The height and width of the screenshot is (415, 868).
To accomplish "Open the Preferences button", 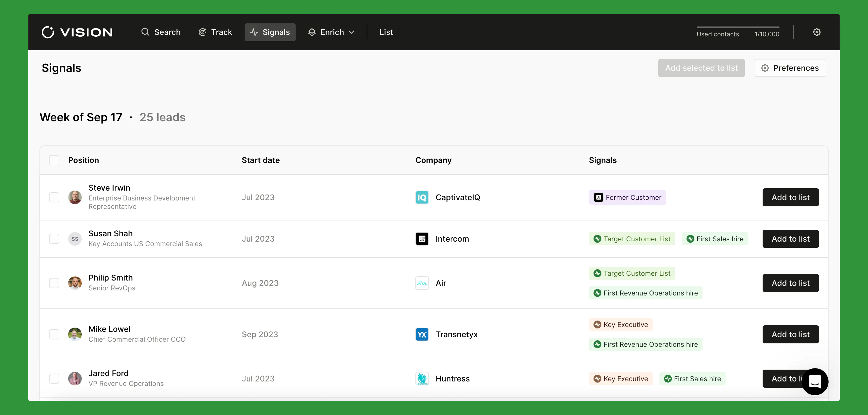I will coord(790,68).
